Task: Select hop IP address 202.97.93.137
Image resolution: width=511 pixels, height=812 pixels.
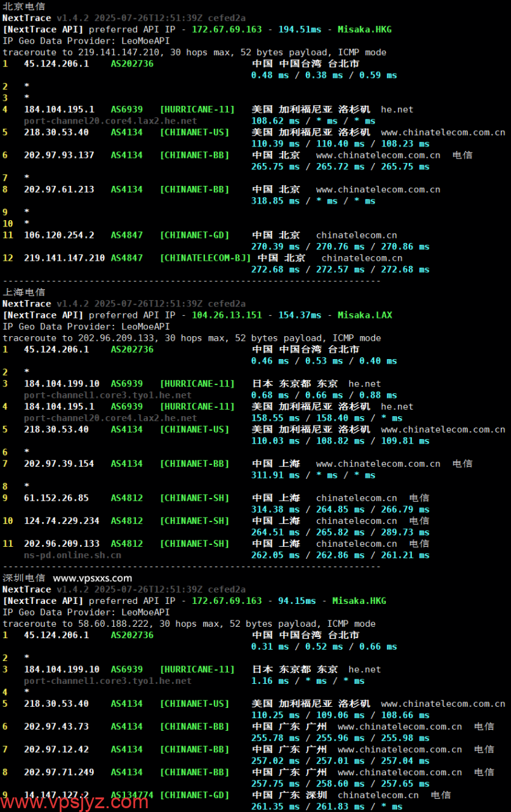Action: click(x=59, y=155)
